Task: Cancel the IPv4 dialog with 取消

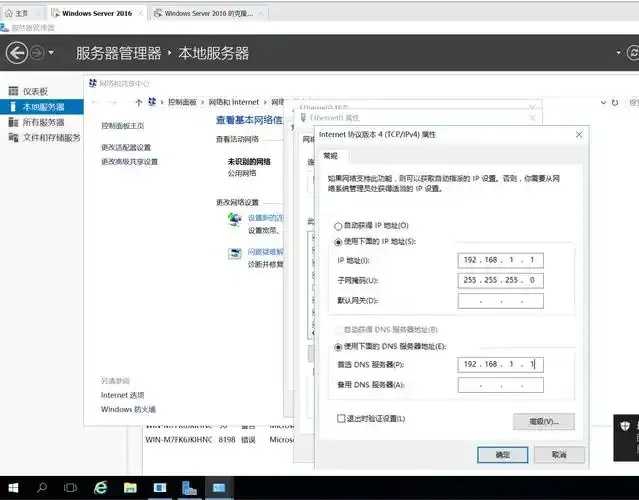Action: (559, 455)
